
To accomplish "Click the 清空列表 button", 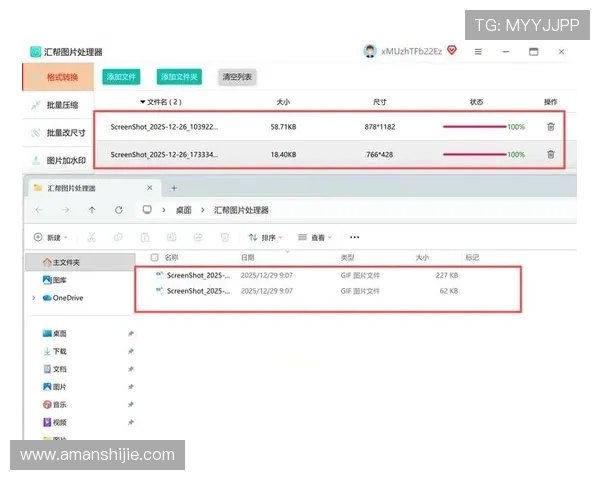I will [237, 77].
